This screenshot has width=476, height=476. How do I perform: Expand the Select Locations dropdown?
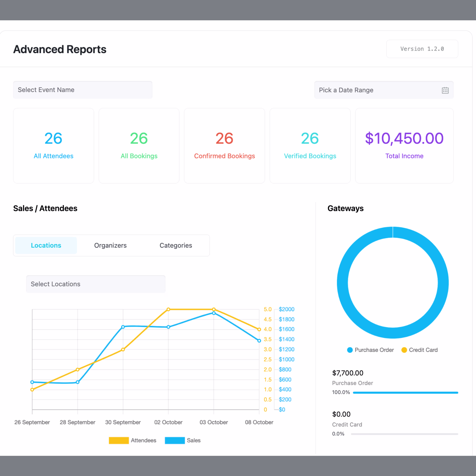96,284
